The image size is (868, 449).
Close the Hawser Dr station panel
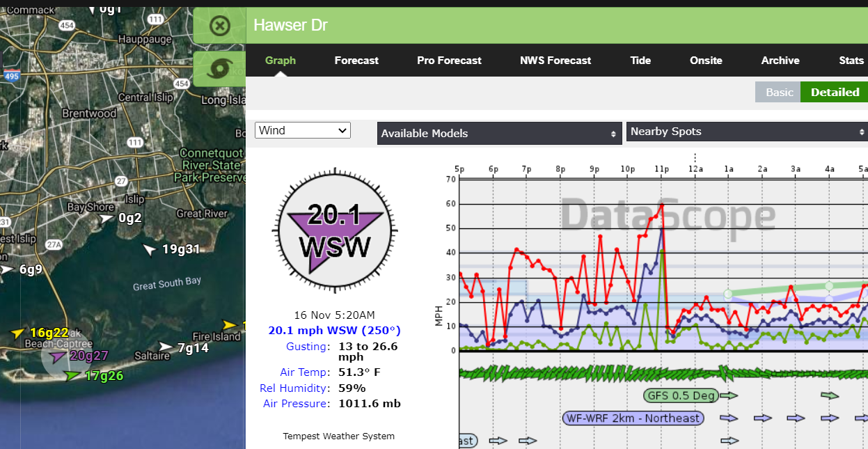click(x=219, y=26)
